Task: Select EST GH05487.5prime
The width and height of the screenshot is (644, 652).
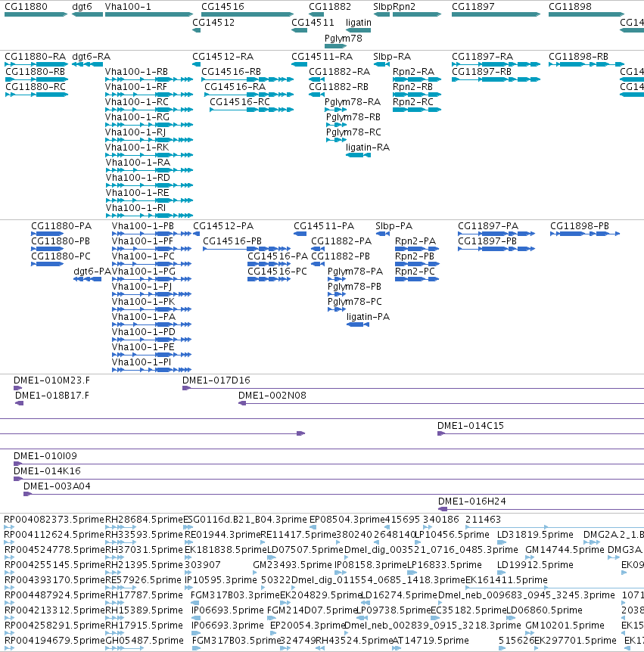Action: [x=144, y=641]
